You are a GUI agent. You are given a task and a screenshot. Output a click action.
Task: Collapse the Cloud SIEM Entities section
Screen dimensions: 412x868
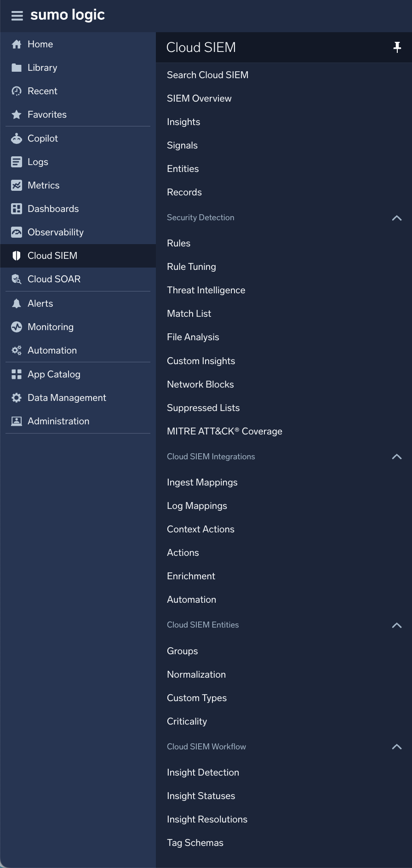(396, 625)
